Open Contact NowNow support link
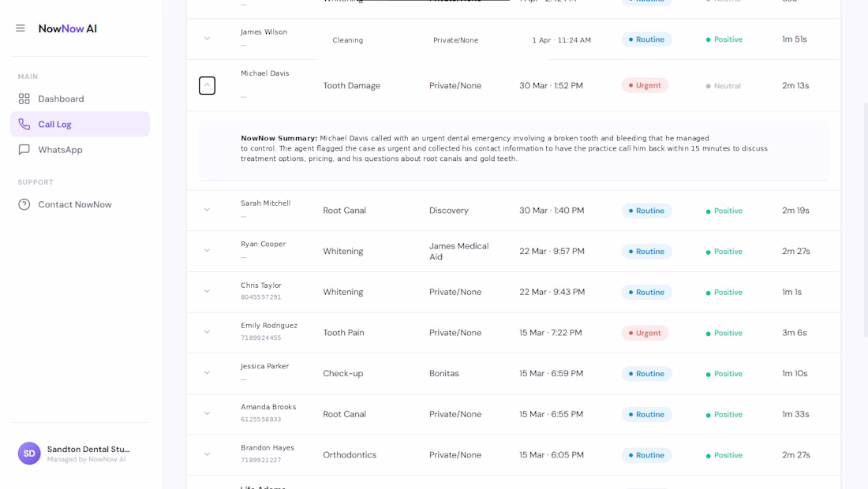The image size is (868, 489). pos(80,204)
